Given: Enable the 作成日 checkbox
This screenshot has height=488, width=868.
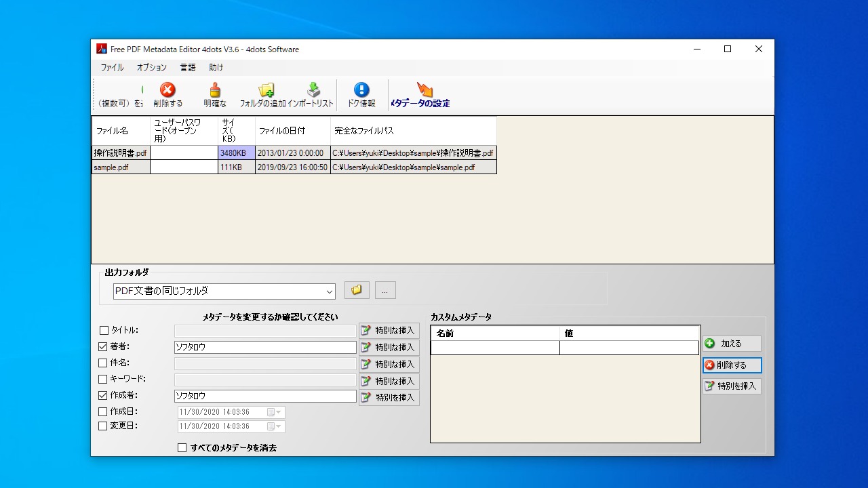Looking at the screenshot, I should point(103,411).
